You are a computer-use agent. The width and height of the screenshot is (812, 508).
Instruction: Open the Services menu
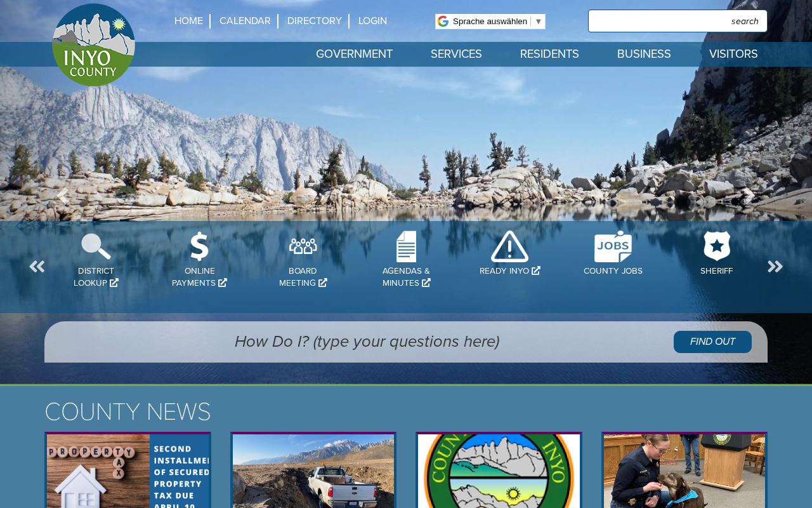tap(456, 55)
